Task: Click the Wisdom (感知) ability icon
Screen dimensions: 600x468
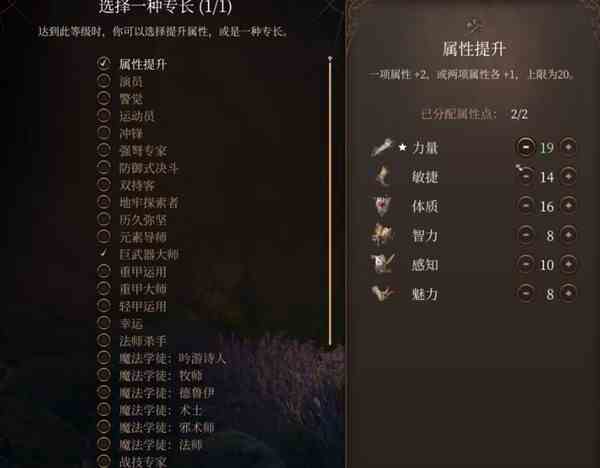Action: pyautogui.click(x=382, y=264)
